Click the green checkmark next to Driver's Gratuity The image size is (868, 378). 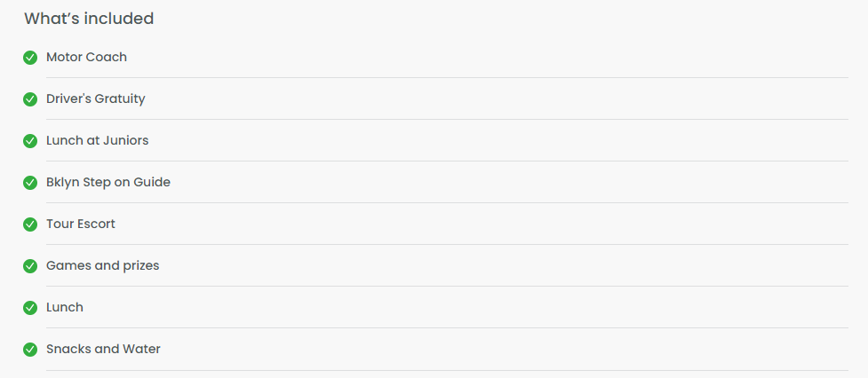point(30,98)
